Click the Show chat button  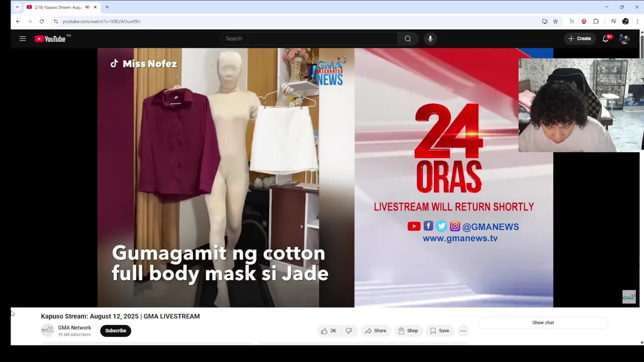click(x=543, y=323)
